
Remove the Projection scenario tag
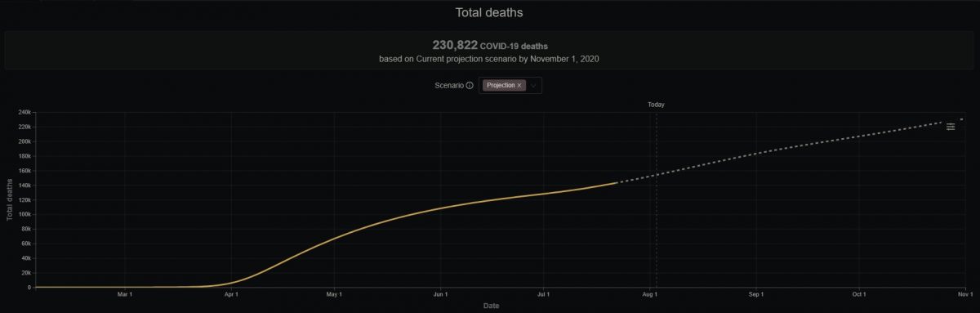pos(519,85)
